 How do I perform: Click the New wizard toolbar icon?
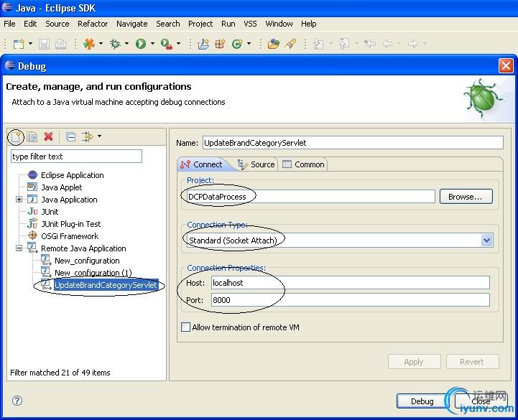pyautogui.click(x=19, y=44)
